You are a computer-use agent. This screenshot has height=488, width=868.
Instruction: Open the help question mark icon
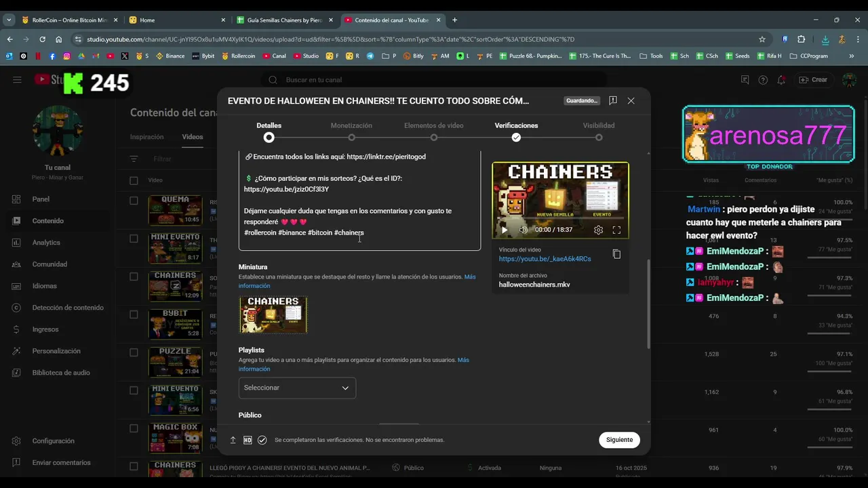[764, 80]
